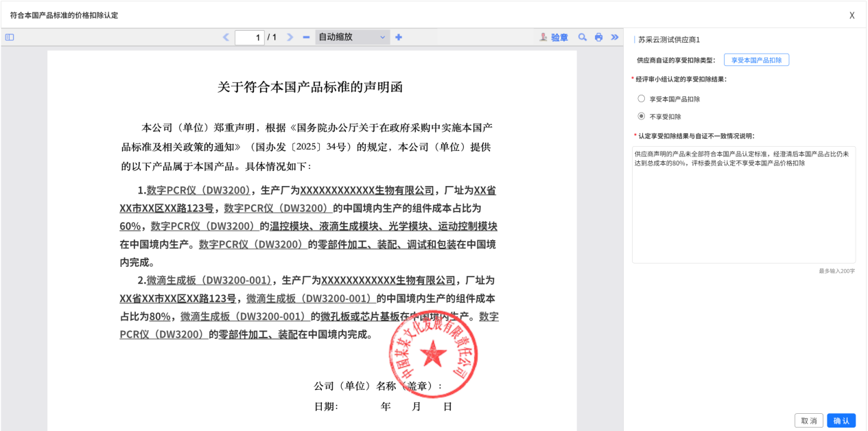Open search with the magnifier icon
This screenshot has height=431, width=868.
(583, 37)
